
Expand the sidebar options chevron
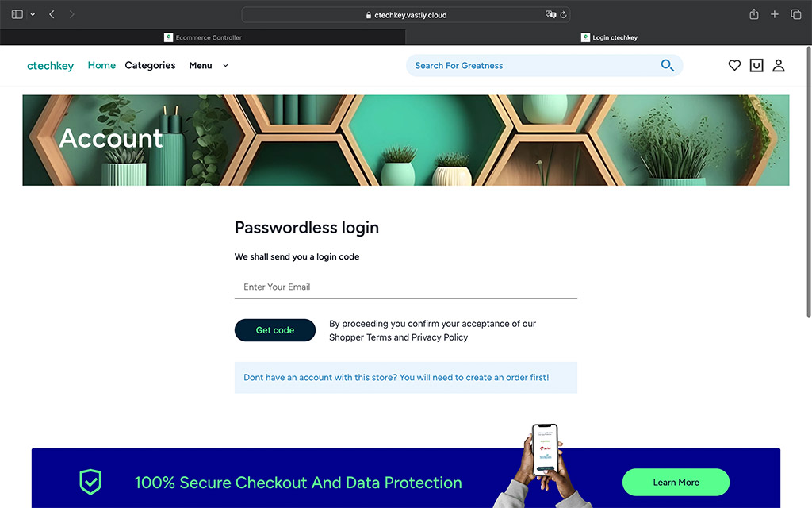(33, 14)
